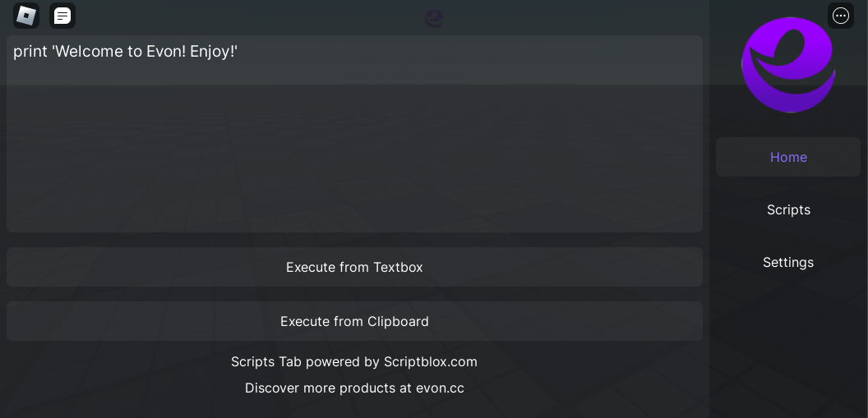Viewport: 868px width, 418px height.
Task: Click the 'Scripts Tab powered by' label
Action: pyautogui.click(x=304, y=361)
